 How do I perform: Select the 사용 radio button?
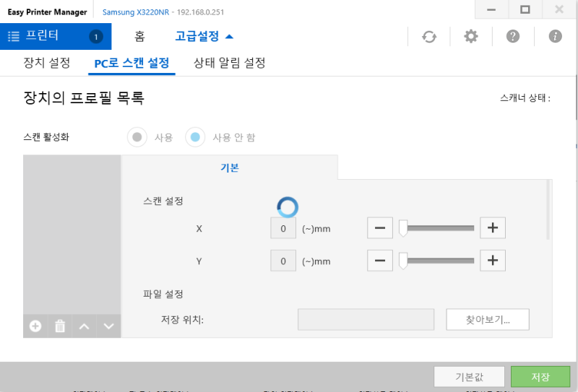tap(137, 137)
